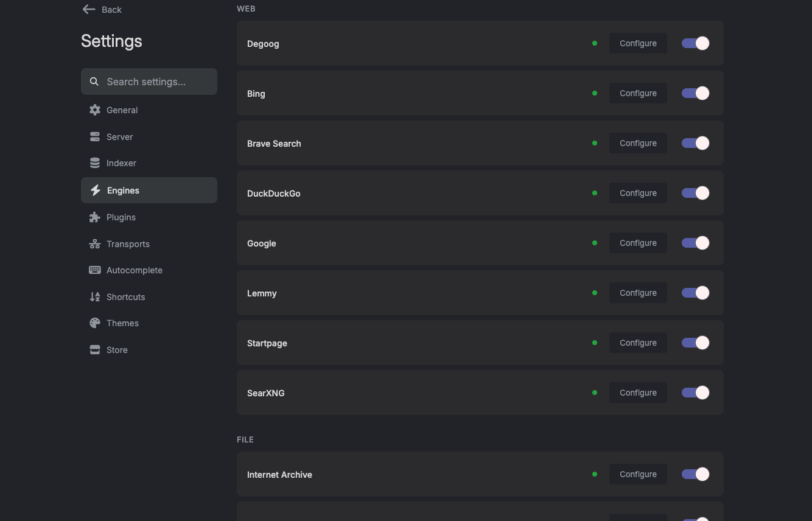The width and height of the screenshot is (812, 521).
Task: Switch off the DuckDuckGo engine
Action: tap(695, 193)
